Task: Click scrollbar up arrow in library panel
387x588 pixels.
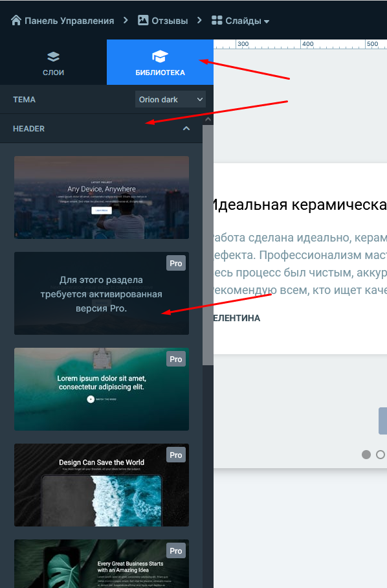Action: pos(208,119)
